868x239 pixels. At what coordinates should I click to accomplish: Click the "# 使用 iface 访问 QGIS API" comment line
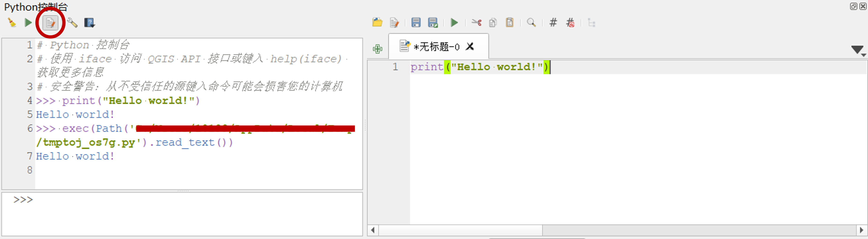[x=192, y=65]
